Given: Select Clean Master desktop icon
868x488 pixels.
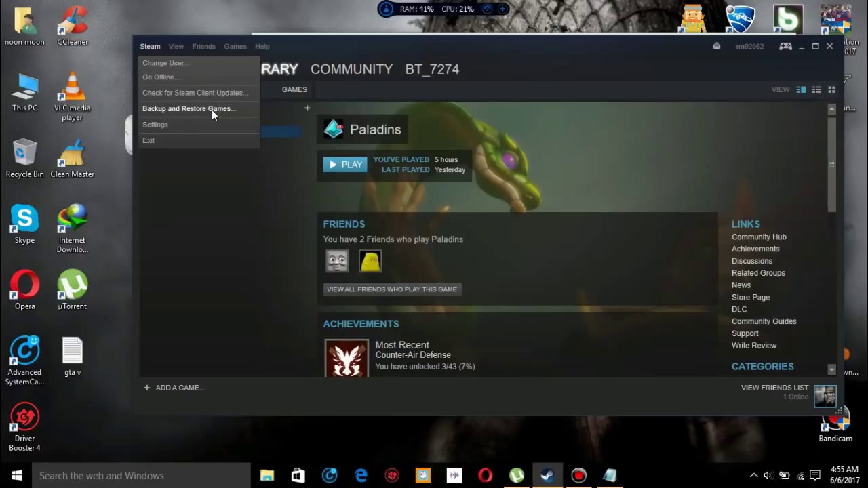Looking at the screenshot, I should coord(73,158).
